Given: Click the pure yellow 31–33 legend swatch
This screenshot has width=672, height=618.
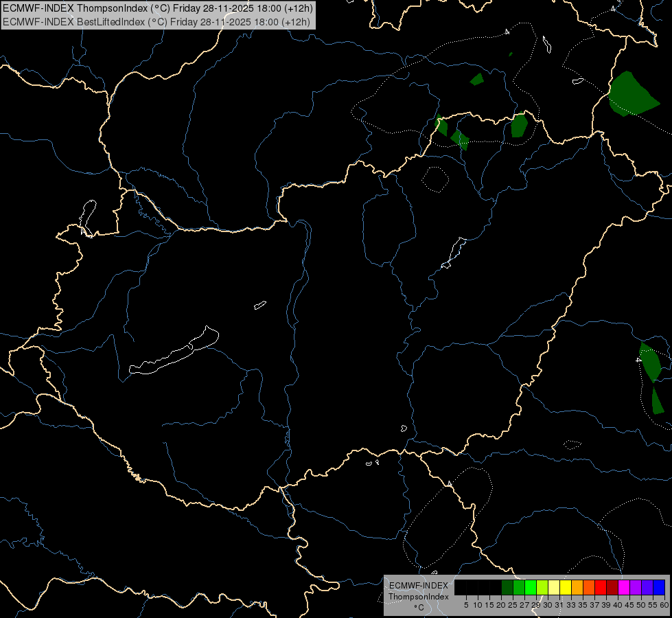Looking at the screenshot, I should pyautogui.click(x=566, y=588).
